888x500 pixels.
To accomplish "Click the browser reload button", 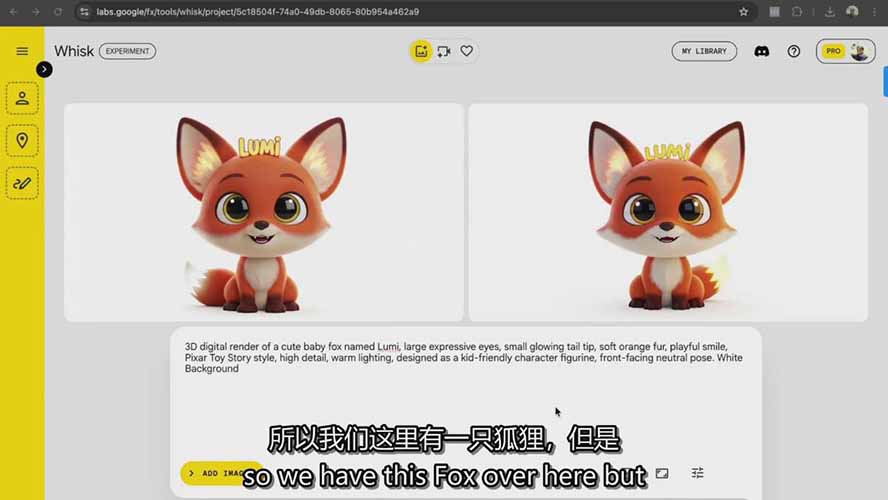I will (58, 12).
